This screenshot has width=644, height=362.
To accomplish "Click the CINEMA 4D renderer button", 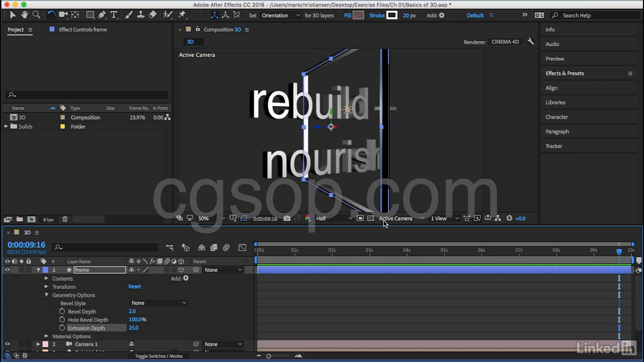I will [505, 42].
